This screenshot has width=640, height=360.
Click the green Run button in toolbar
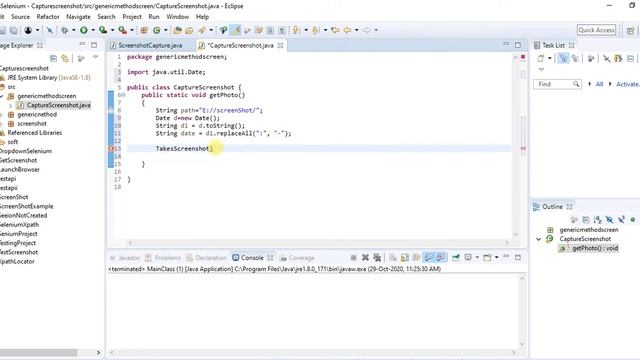click(x=84, y=30)
